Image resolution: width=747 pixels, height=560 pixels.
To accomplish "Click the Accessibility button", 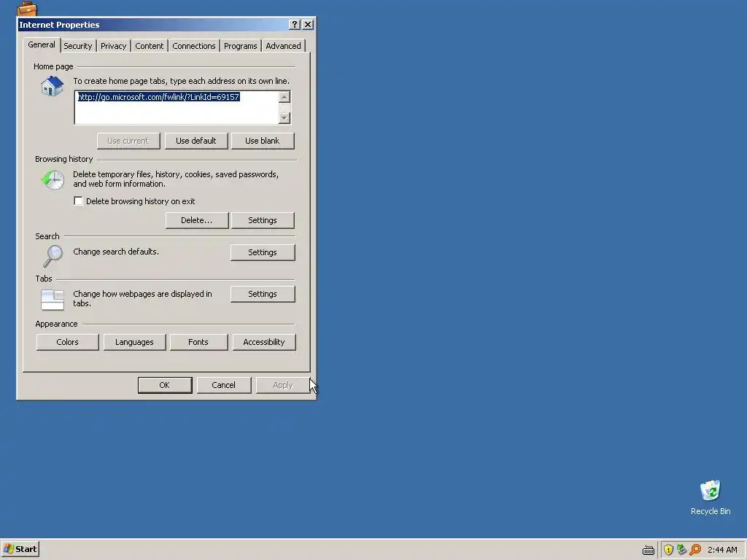I will point(264,342).
